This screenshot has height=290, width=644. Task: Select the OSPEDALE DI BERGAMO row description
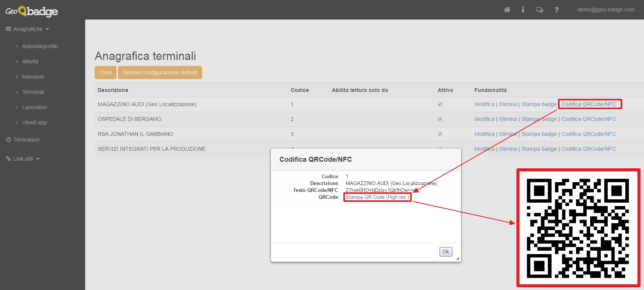click(129, 119)
